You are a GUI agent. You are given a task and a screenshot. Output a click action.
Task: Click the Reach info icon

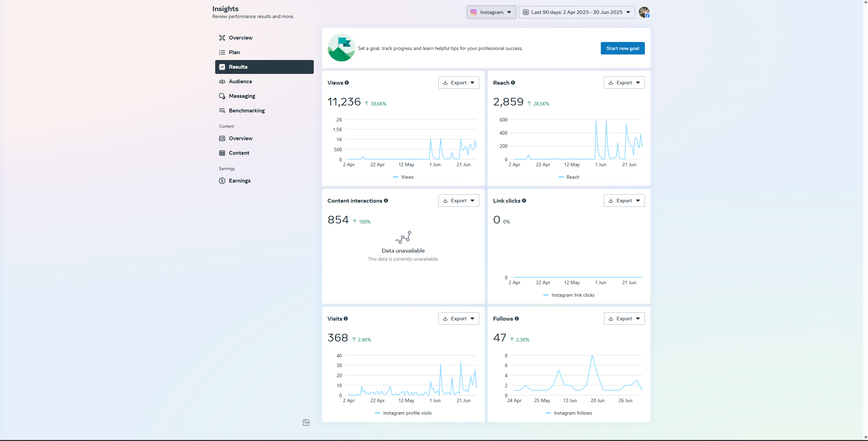pos(513,83)
